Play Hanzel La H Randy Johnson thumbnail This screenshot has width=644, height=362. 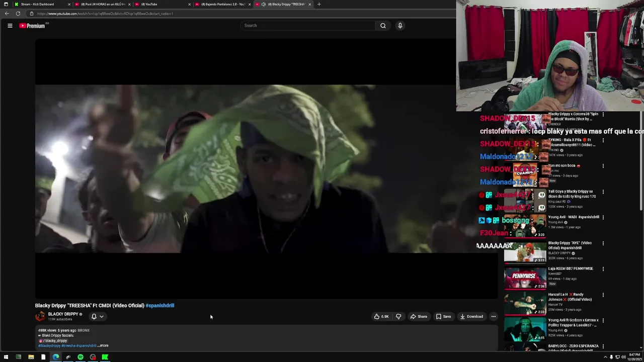(525, 304)
